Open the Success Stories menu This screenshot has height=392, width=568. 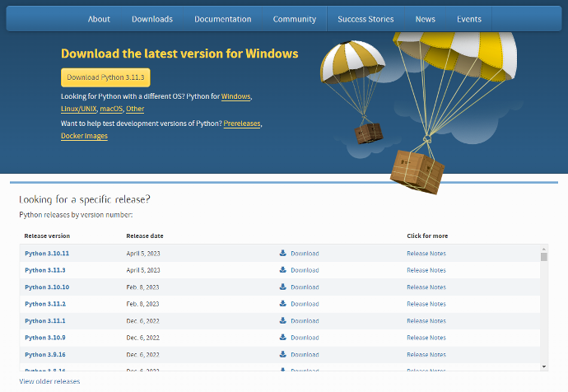(365, 19)
